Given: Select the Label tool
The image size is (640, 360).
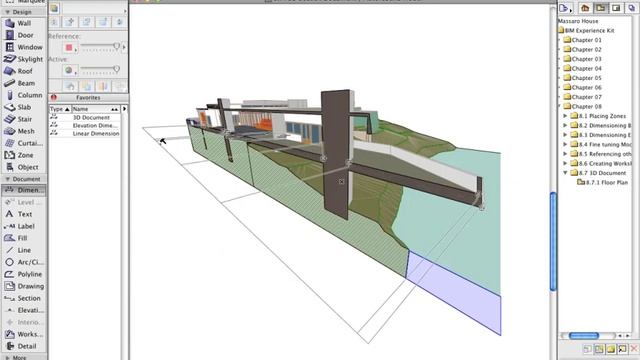Looking at the screenshot, I should [24, 226].
